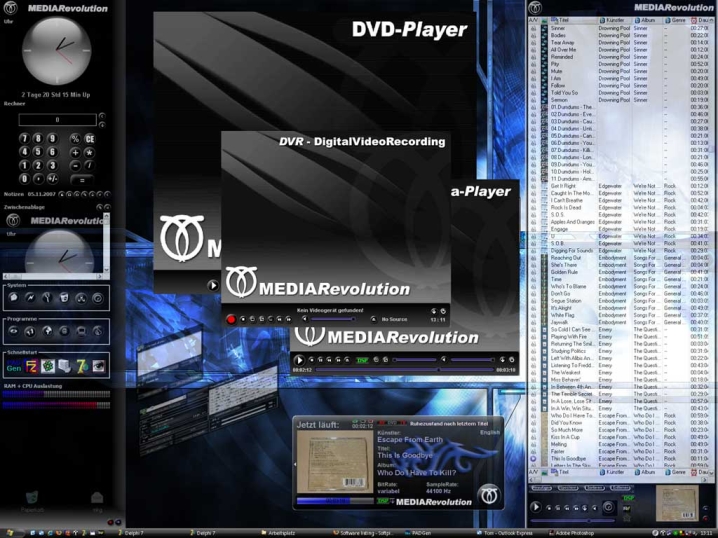Sort the playlist by the Genre column
Screen dimensions: 718x538
point(677,20)
